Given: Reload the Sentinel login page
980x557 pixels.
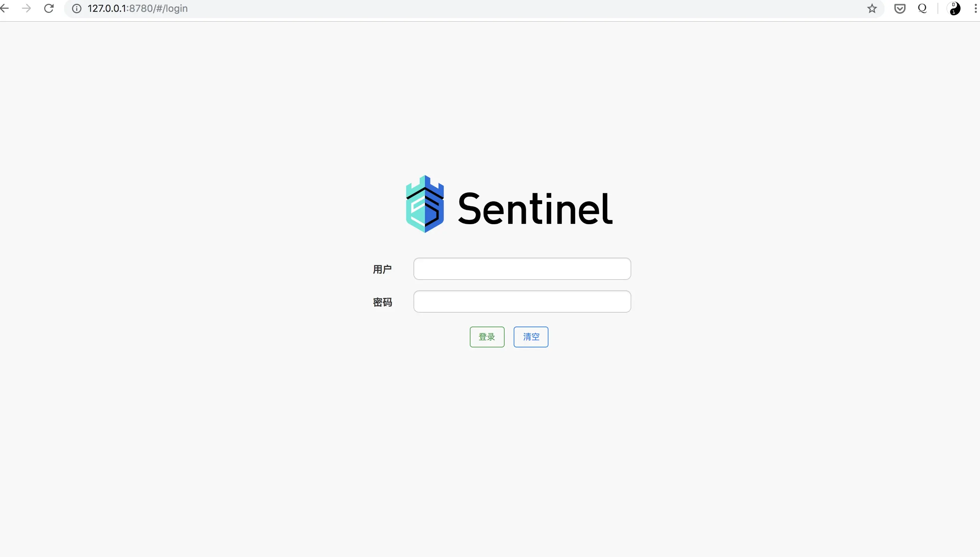Looking at the screenshot, I should pyautogui.click(x=49, y=8).
